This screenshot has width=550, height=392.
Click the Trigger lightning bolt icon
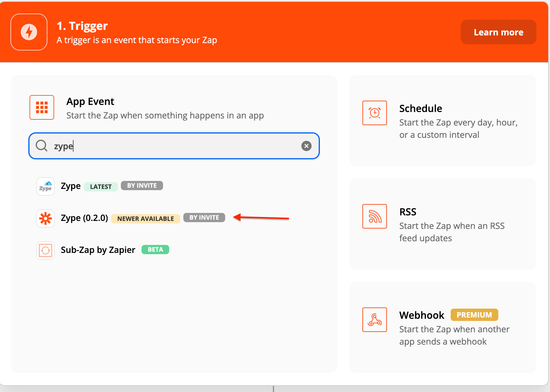(x=29, y=32)
